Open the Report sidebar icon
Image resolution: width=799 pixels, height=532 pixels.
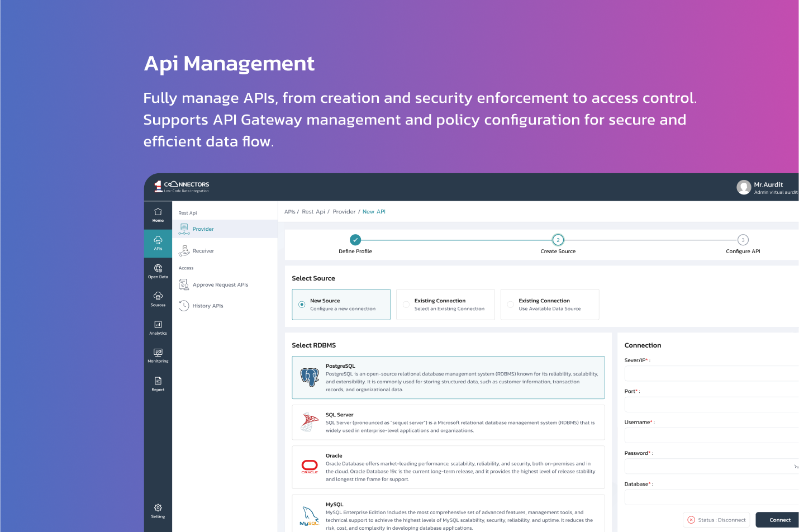click(158, 384)
